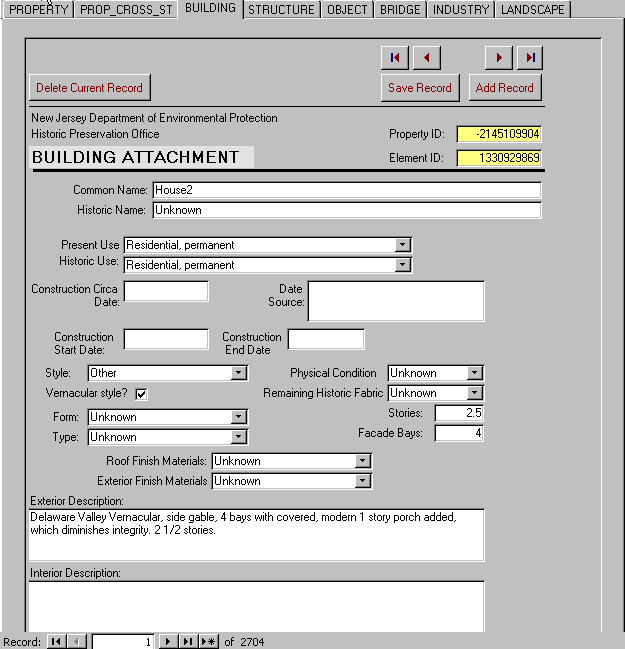Switch to the INDUSTRY tab
This screenshot has width=625, height=649.
(x=461, y=10)
